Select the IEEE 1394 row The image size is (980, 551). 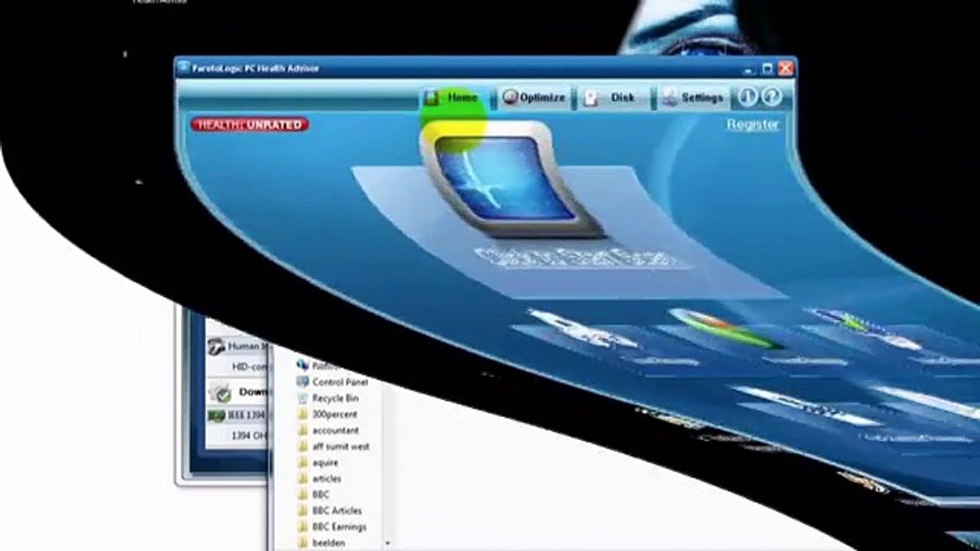[x=237, y=416]
